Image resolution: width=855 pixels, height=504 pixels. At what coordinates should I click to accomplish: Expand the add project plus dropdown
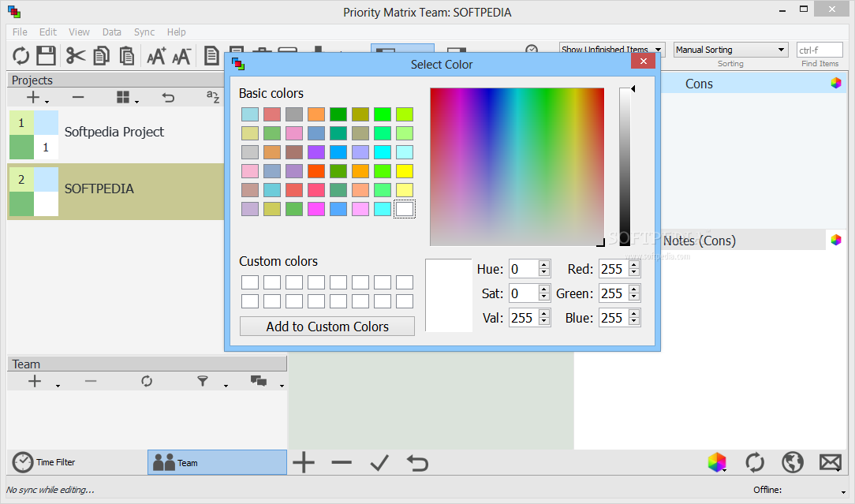pos(47,102)
